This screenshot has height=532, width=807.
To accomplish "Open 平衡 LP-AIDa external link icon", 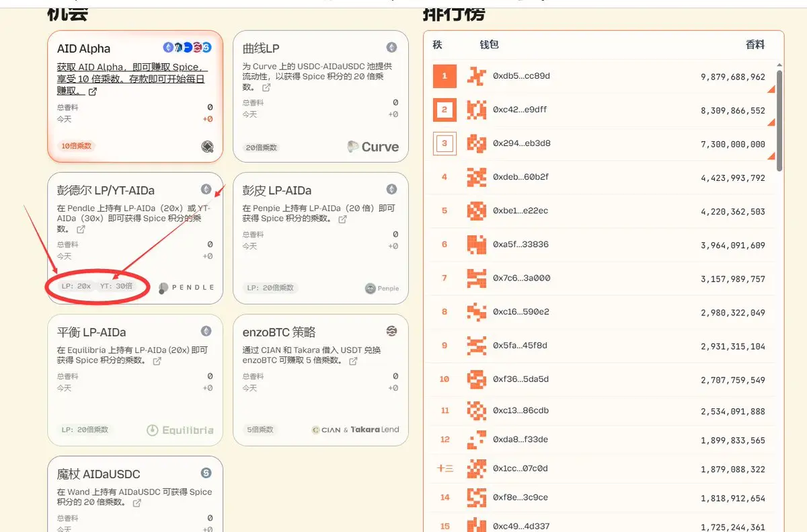I will (157, 361).
